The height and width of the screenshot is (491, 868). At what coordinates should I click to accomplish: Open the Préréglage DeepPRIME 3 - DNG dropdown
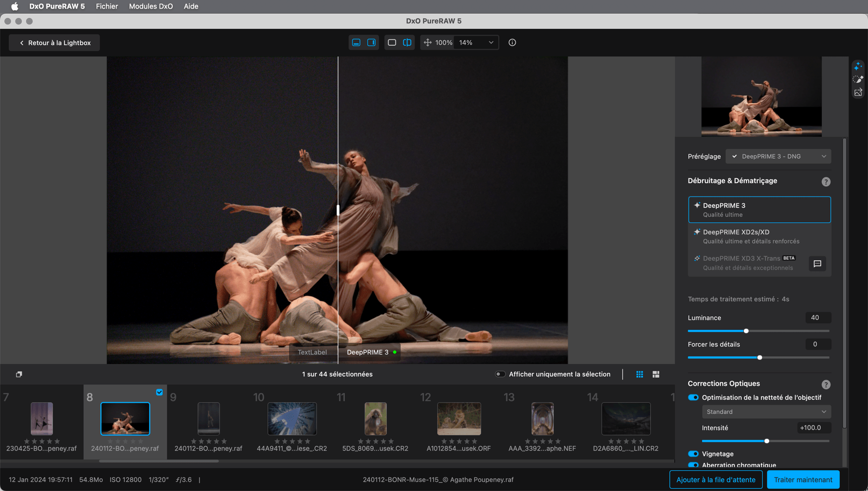coord(778,156)
